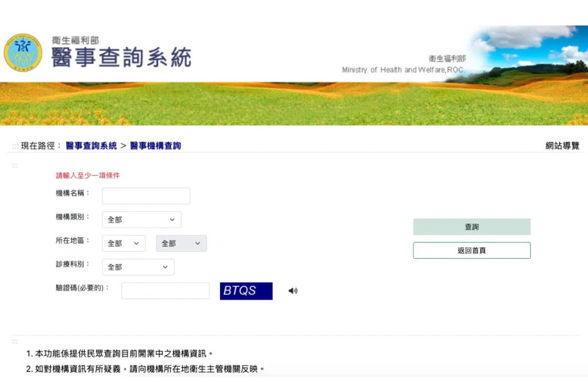
Task: Click note 1 about 開業中之機構資訊
Action: pos(119,354)
